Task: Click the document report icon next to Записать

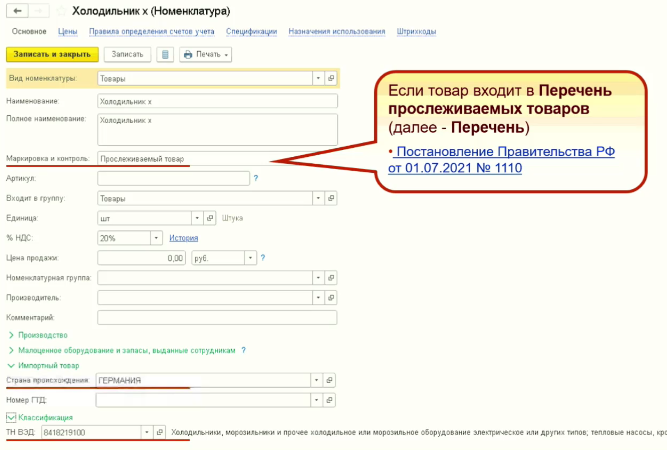Action: point(166,54)
